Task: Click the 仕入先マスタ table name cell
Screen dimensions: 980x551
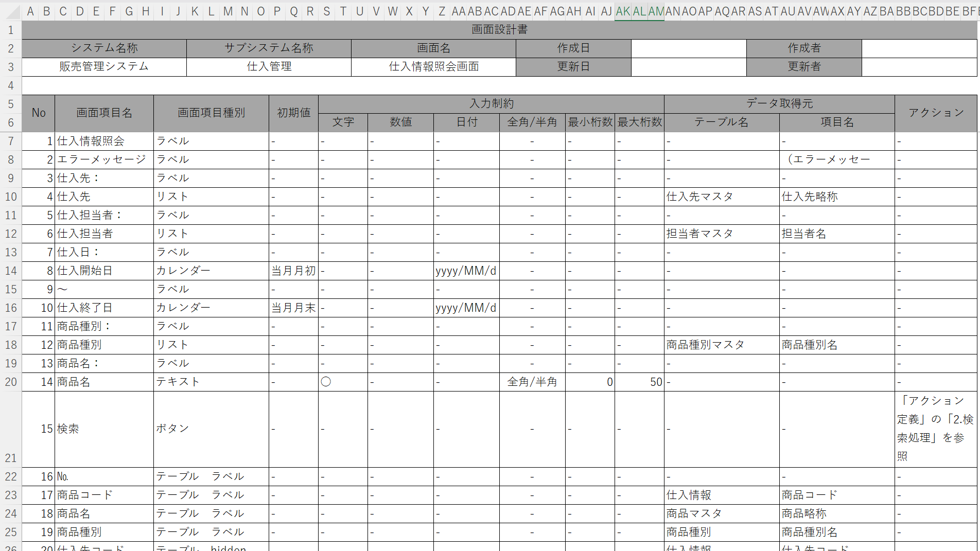Action: (722, 197)
